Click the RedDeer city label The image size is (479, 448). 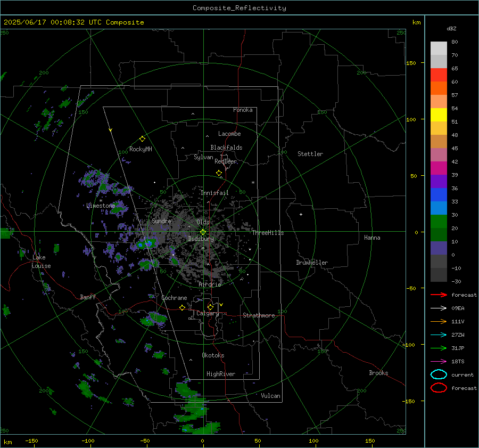(x=226, y=161)
